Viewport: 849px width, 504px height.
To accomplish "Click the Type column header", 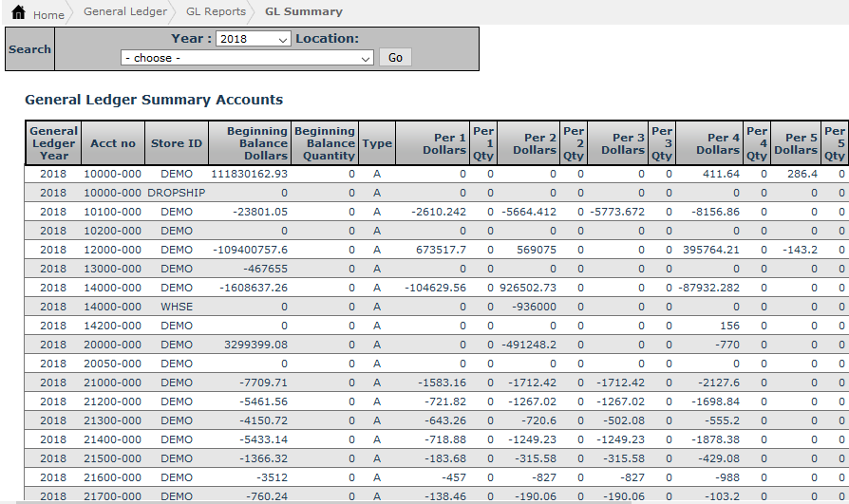I will [x=376, y=143].
